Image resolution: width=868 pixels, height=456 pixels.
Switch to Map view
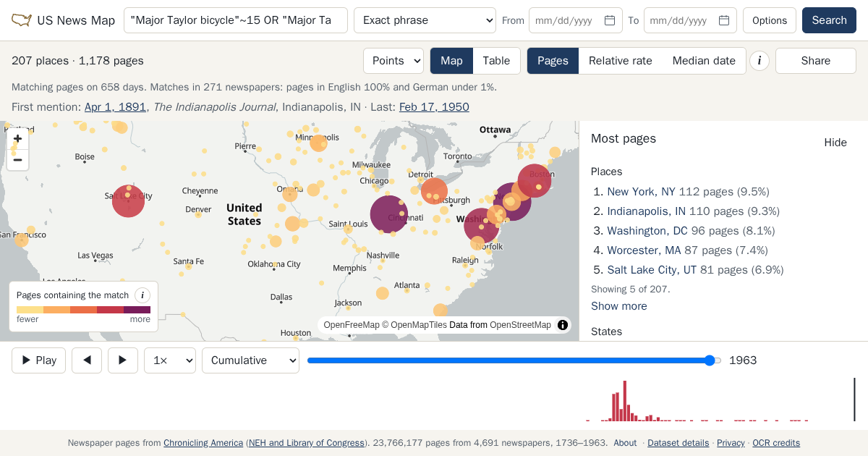451,61
